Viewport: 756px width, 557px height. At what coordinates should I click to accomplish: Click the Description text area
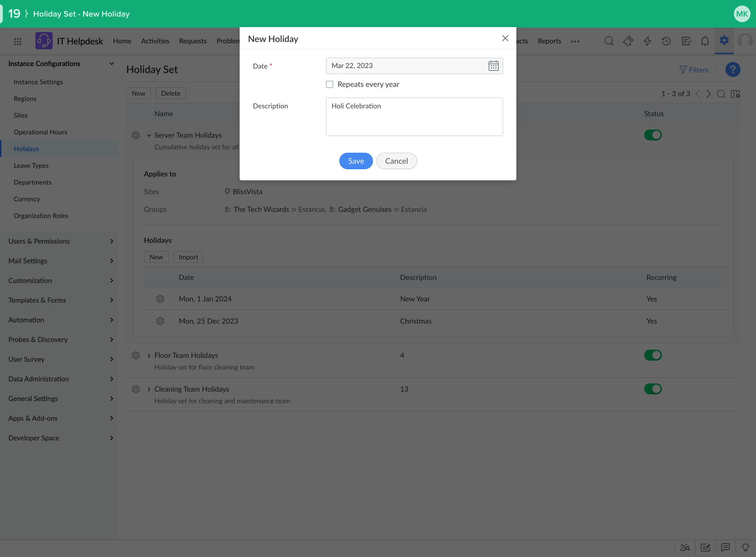pos(414,117)
